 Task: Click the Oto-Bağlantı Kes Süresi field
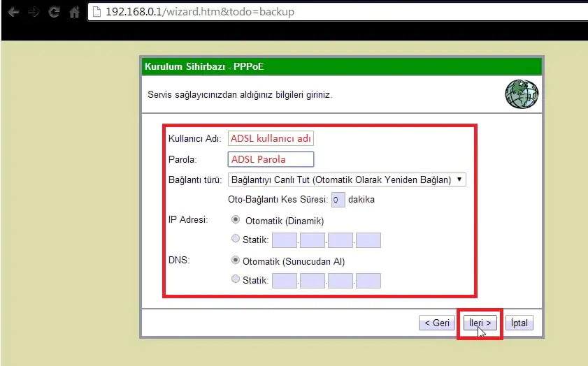338,200
